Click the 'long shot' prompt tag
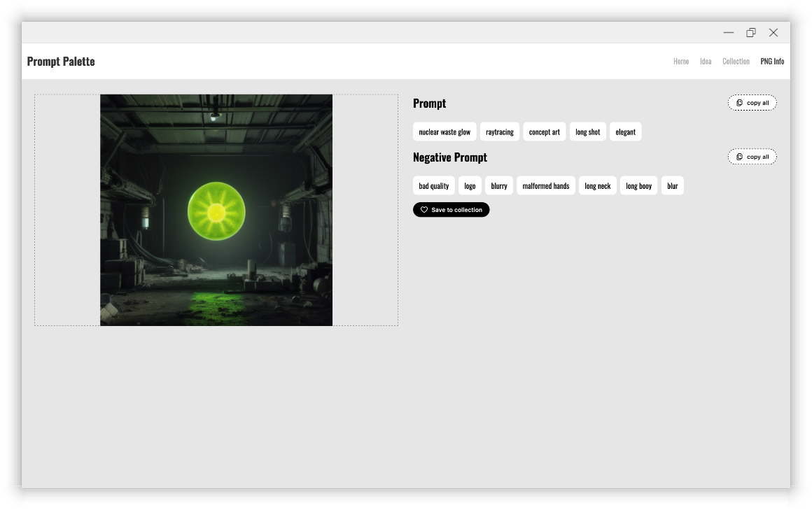Screen dimensions: 812x510 tap(587, 132)
